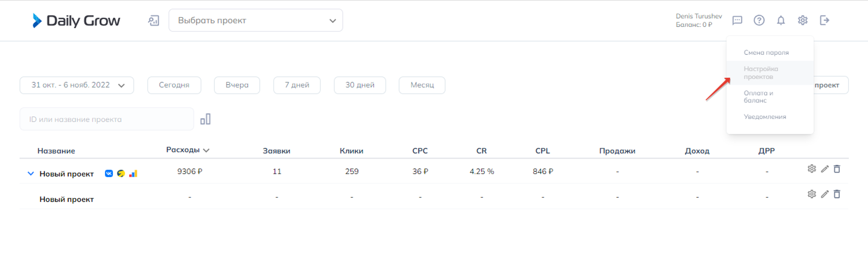
Task: Click the bar chart icon near search
Action: click(205, 119)
